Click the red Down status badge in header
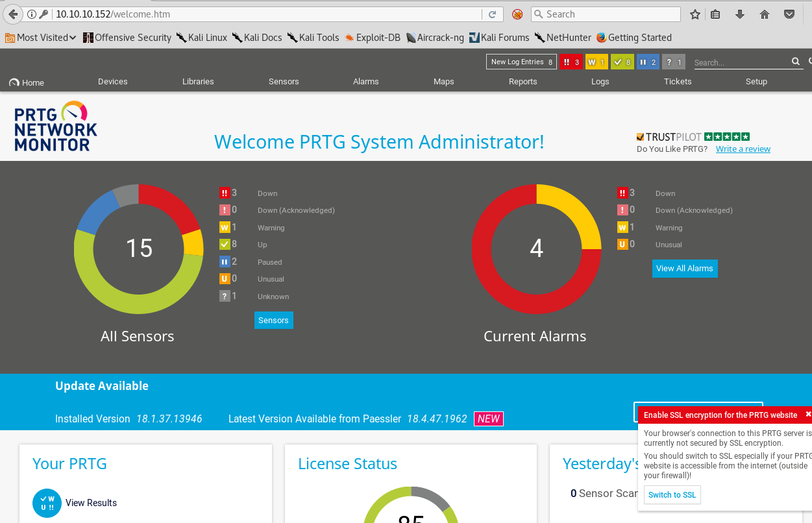812x523 pixels. [x=571, y=62]
